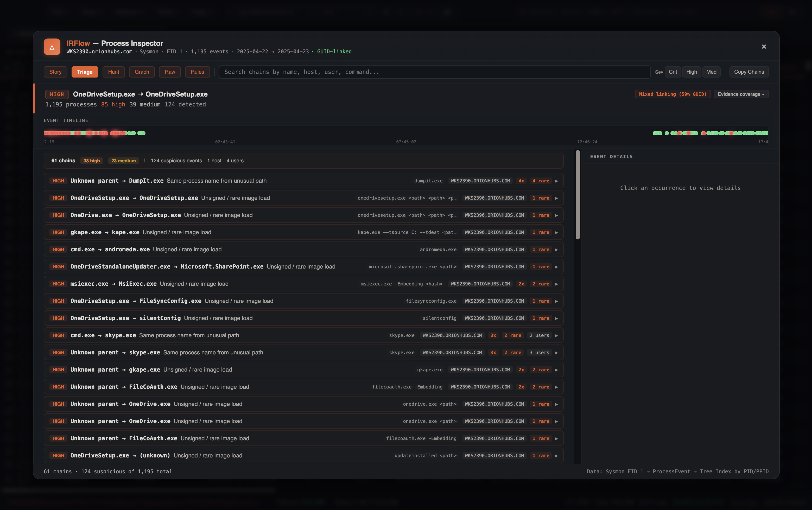
Task: Click the HIGH badge on the silentConfig row
Action: (58, 318)
